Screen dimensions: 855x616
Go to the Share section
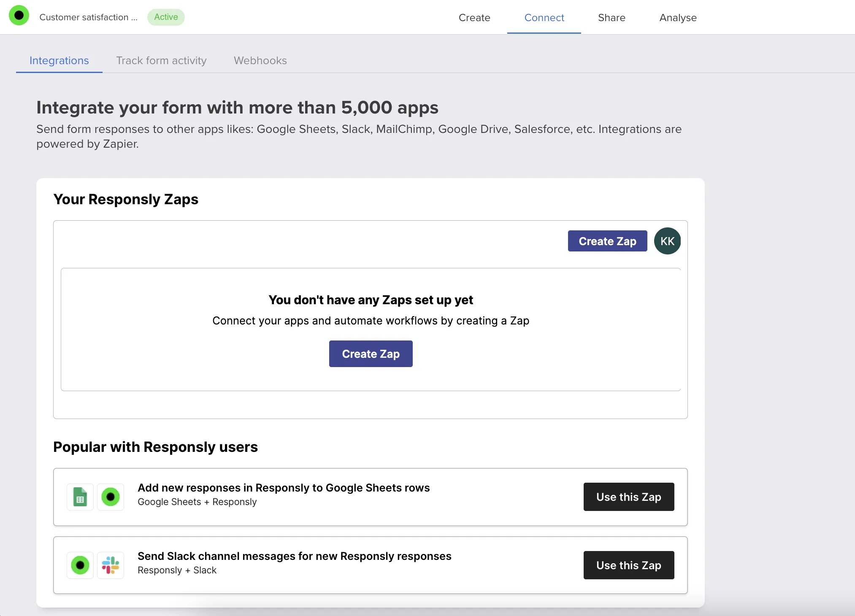(x=611, y=18)
